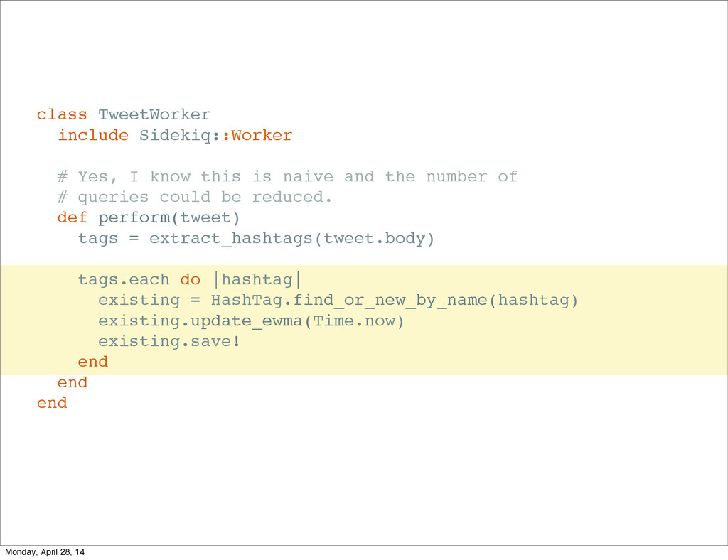
Task: Click the perform(tweet) method name
Action: tap(169, 217)
